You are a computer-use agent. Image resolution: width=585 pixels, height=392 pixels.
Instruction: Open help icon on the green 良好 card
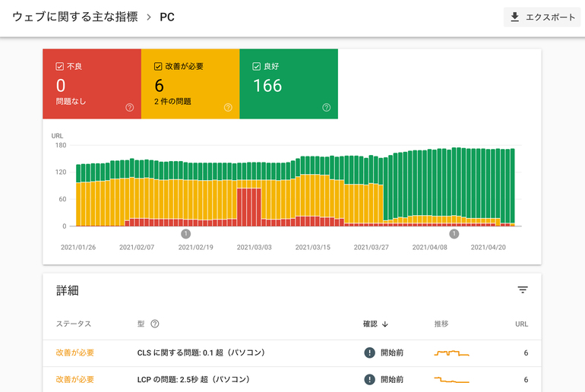click(327, 107)
